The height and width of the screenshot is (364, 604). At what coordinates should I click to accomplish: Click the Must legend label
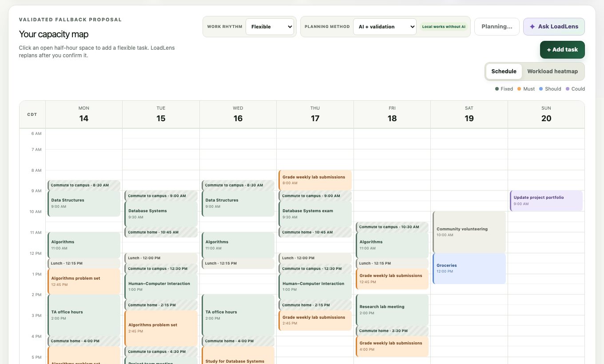[x=526, y=89]
